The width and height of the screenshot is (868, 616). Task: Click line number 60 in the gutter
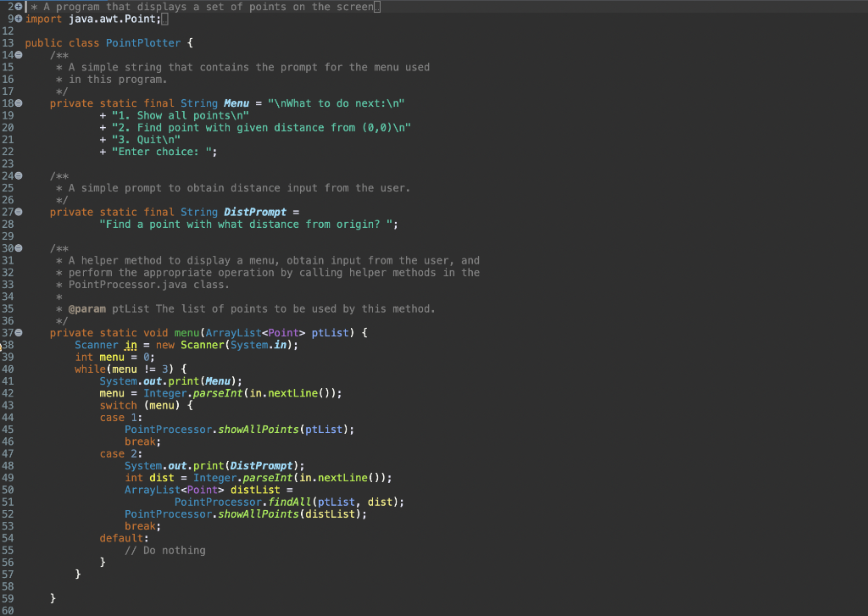pos(8,610)
